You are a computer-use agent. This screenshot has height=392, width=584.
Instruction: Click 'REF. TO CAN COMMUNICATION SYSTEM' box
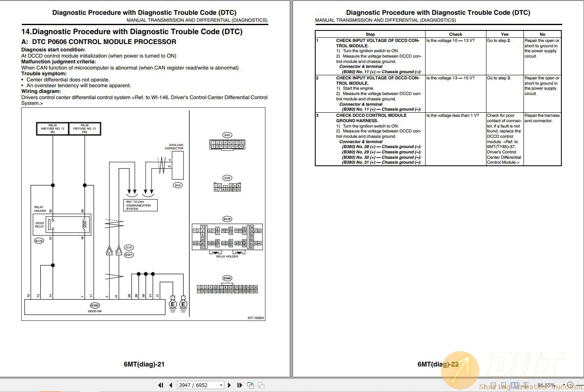click(x=140, y=205)
